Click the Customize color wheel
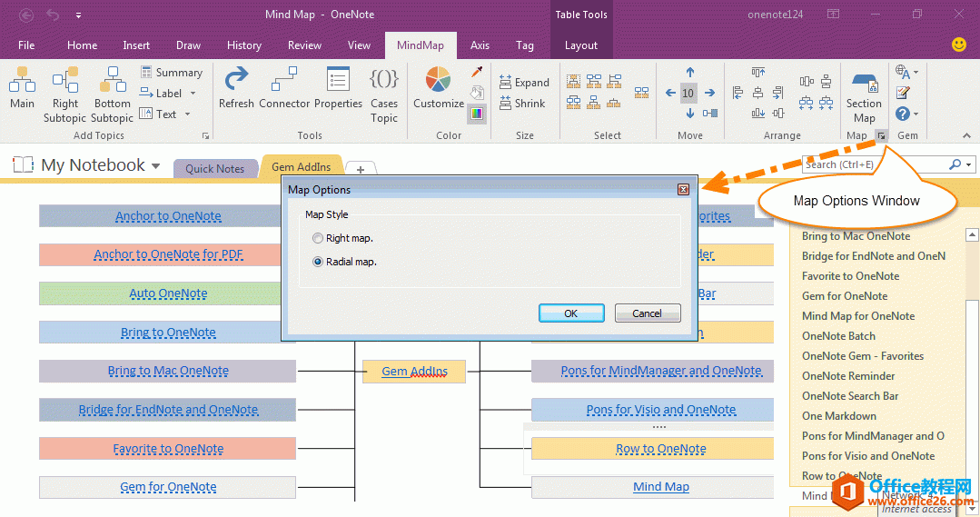Image resolution: width=980 pixels, height=517 pixels. (x=439, y=89)
